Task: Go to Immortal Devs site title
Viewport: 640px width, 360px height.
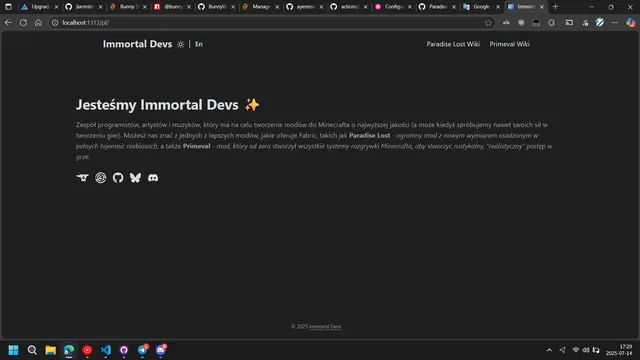Action: click(x=138, y=44)
